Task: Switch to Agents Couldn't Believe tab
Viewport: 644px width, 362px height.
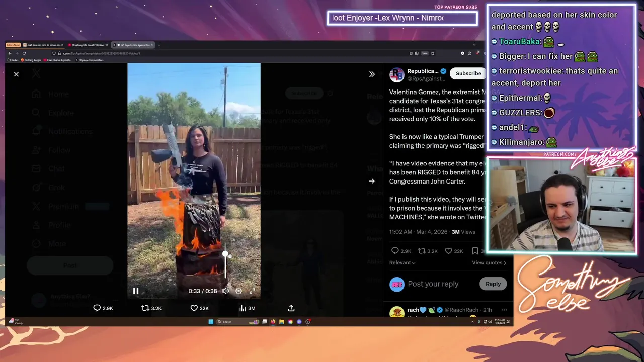Action: tap(89, 45)
